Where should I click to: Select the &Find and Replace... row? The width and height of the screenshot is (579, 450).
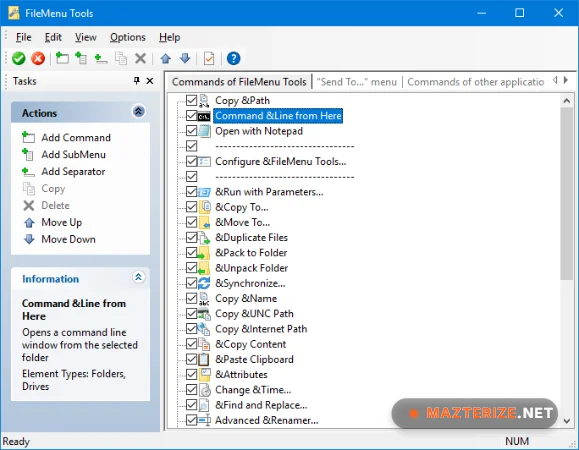tap(261, 405)
